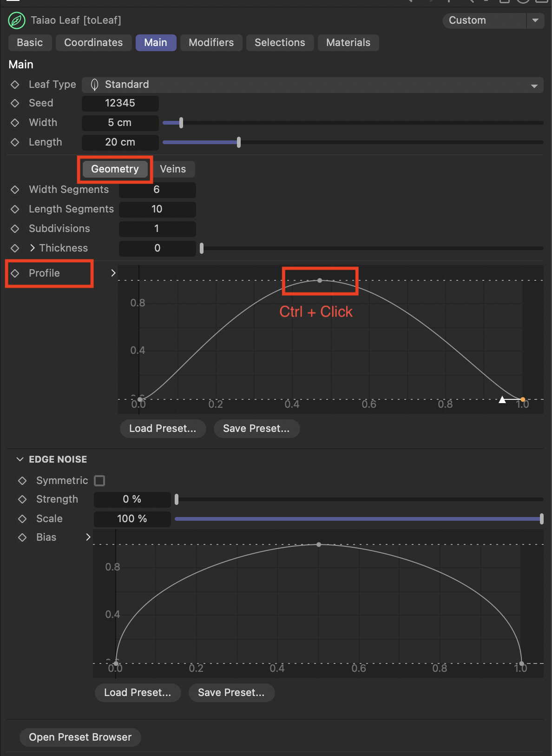
Task: Click the Length slider handle
Action: (239, 142)
